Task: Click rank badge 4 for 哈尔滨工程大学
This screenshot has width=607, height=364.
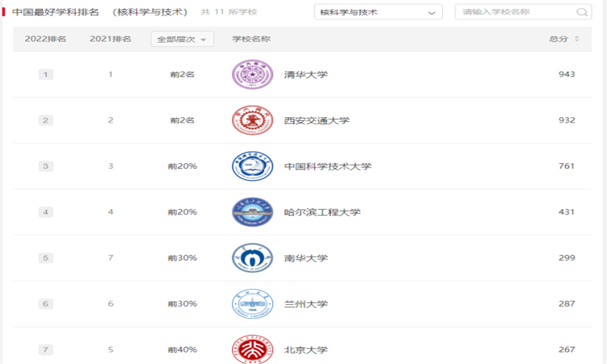Action: pyautogui.click(x=46, y=212)
